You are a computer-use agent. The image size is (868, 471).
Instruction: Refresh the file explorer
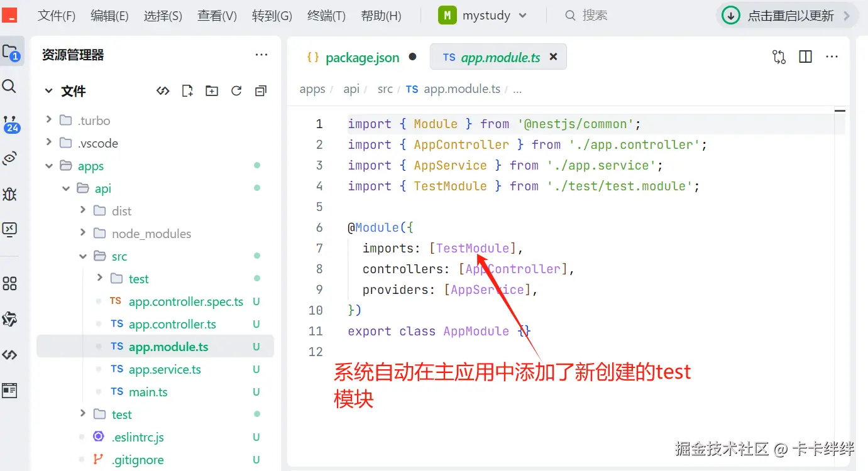236,91
